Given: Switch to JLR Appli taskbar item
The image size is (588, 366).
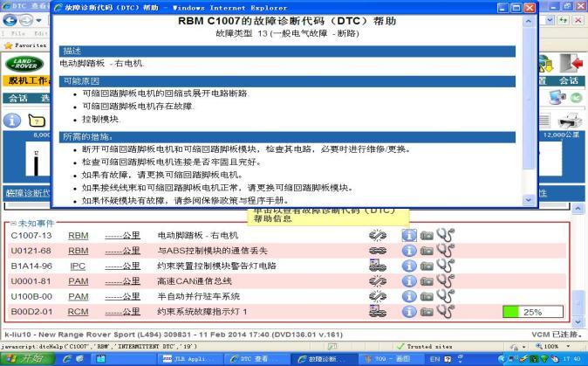Looking at the screenshot, I should [189, 359].
